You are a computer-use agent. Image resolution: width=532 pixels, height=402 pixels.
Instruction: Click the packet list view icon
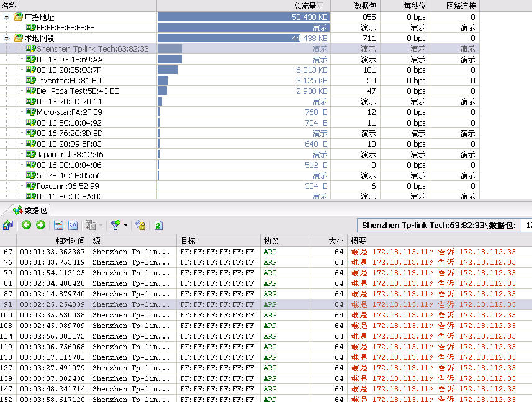59,225
